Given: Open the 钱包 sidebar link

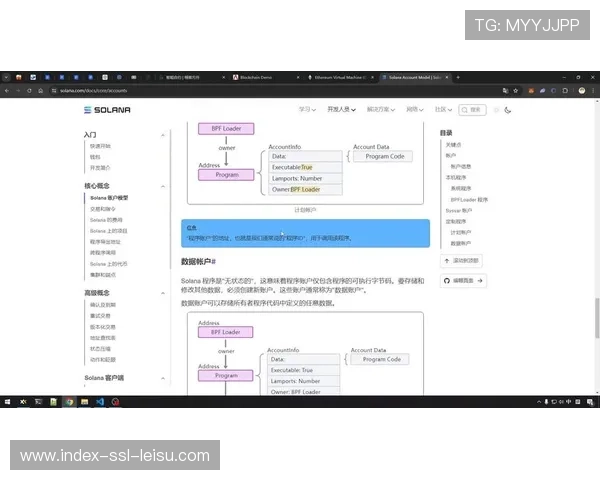Looking at the screenshot, I should (95, 157).
